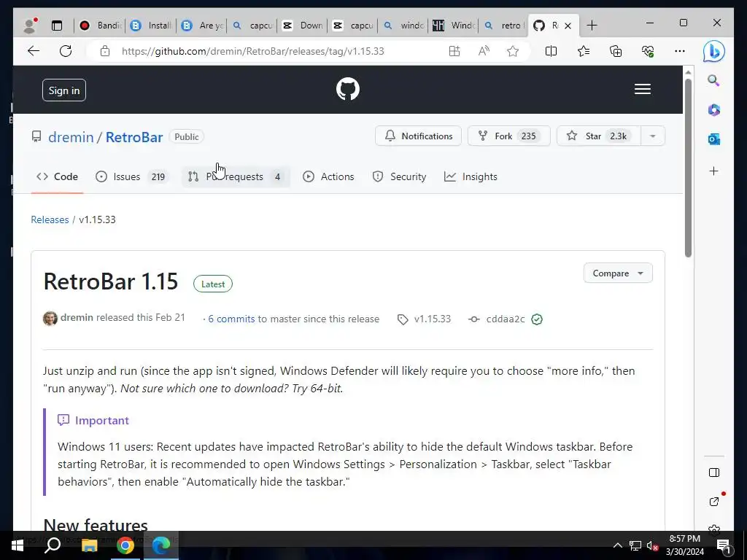Switch to the Down browser tab

pos(303,26)
